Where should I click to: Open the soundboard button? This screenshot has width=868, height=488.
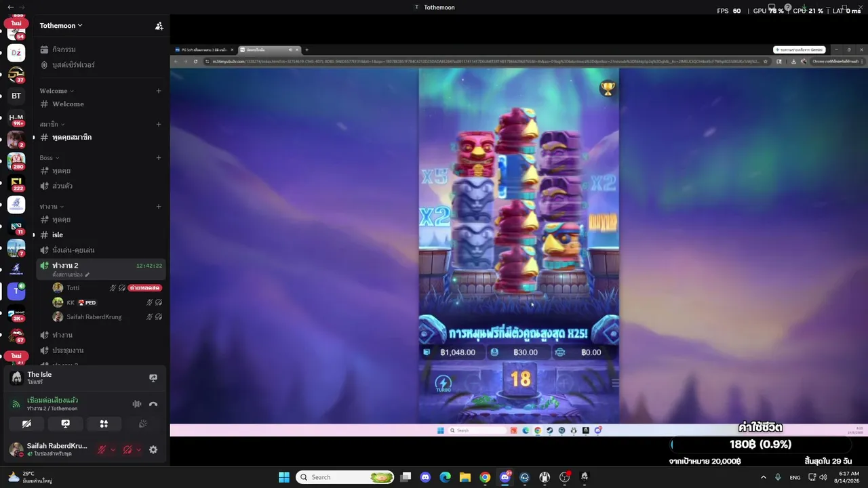[142, 424]
